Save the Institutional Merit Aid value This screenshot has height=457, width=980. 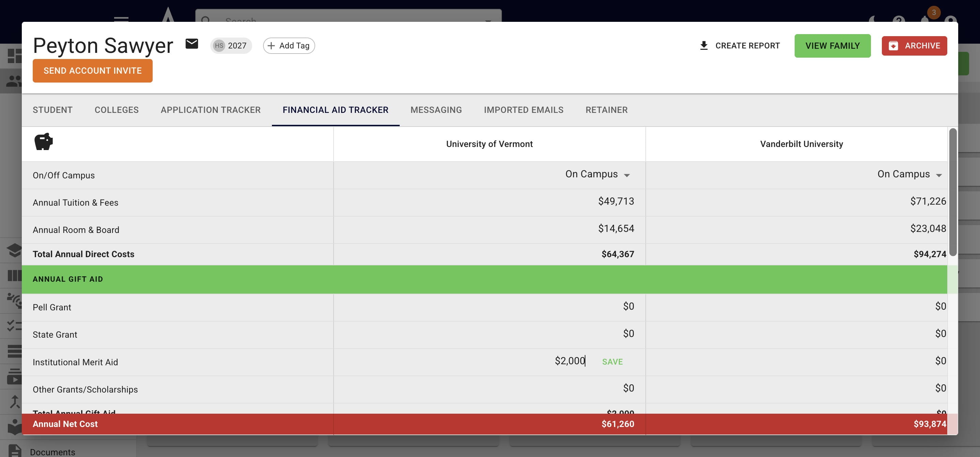612,362
